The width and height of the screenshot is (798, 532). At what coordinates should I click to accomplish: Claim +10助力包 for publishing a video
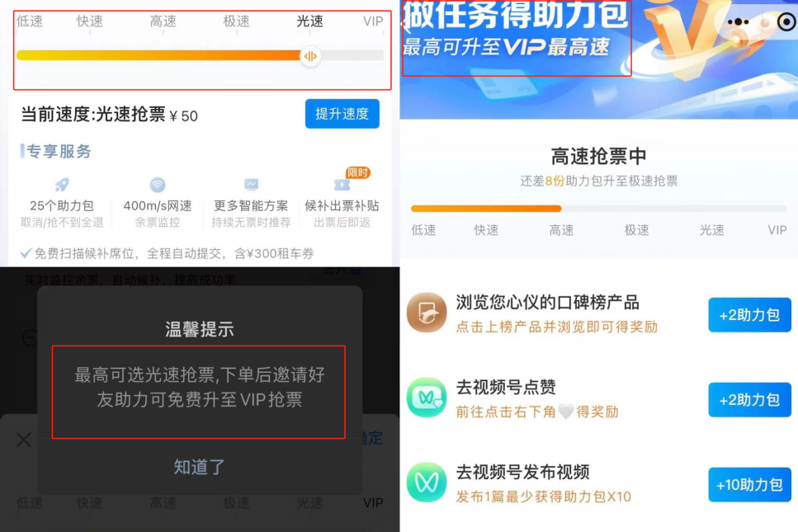pyautogui.click(x=749, y=485)
